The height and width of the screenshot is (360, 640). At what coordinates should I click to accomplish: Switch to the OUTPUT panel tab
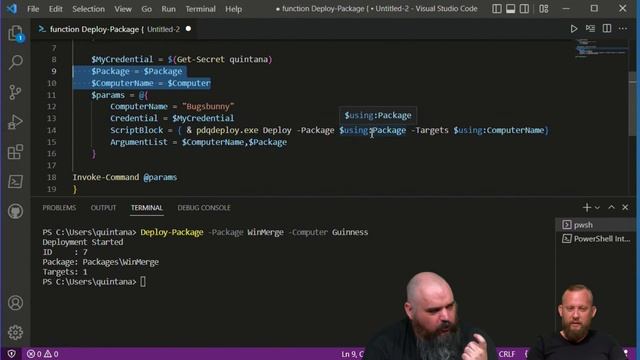103,208
